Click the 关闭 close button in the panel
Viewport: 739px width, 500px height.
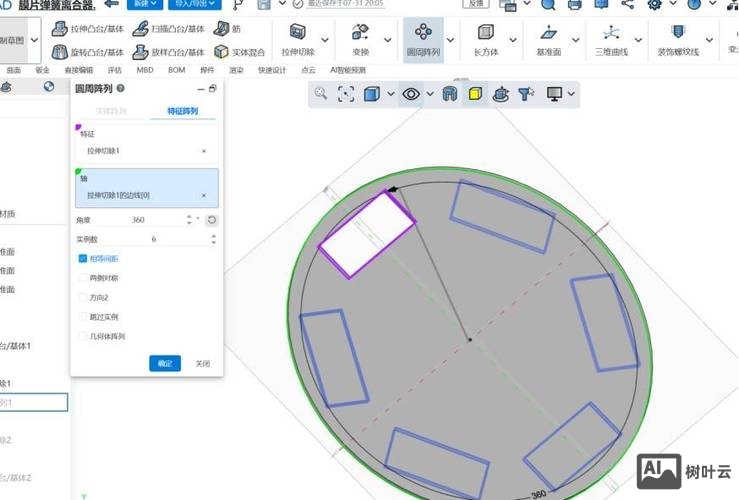[203, 363]
